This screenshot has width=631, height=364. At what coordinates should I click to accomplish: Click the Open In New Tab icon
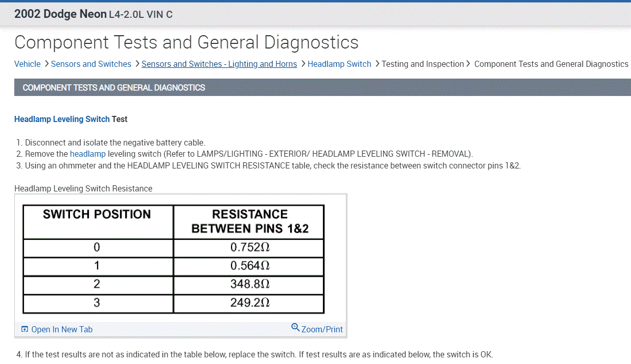[25, 329]
